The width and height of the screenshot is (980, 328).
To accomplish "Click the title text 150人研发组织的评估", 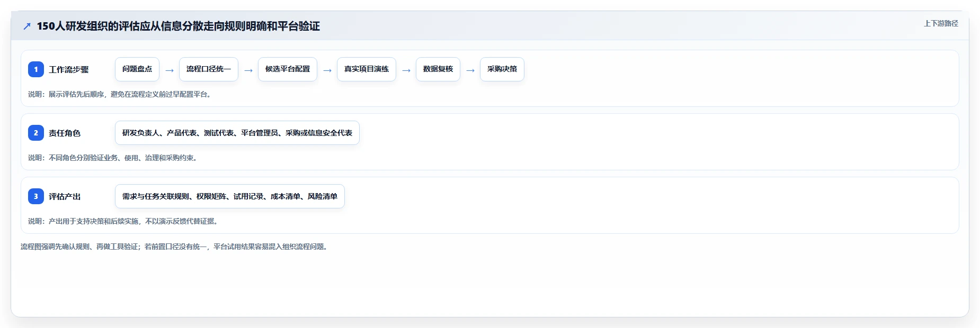I will [178, 26].
